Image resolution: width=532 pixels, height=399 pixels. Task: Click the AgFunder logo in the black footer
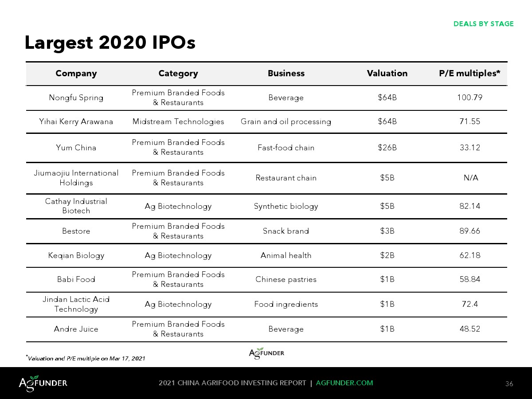pos(43,383)
